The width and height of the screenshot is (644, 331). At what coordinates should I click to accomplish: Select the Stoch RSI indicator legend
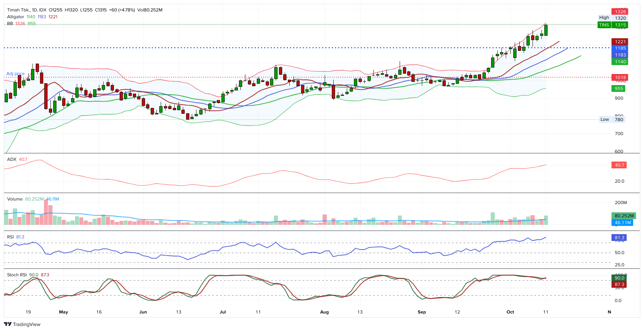pos(17,275)
